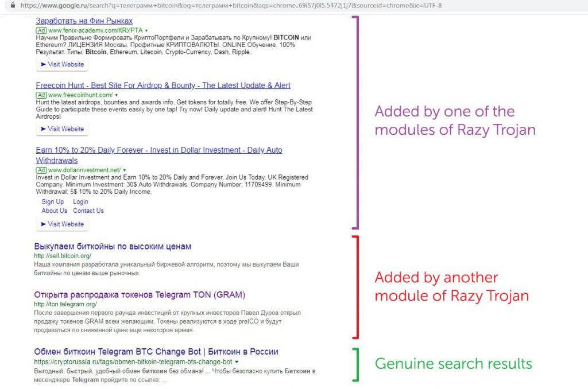
Task: Click the snippet beginning 'Выгодный, быстрый, удобный обмен'
Action: click(175, 375)
